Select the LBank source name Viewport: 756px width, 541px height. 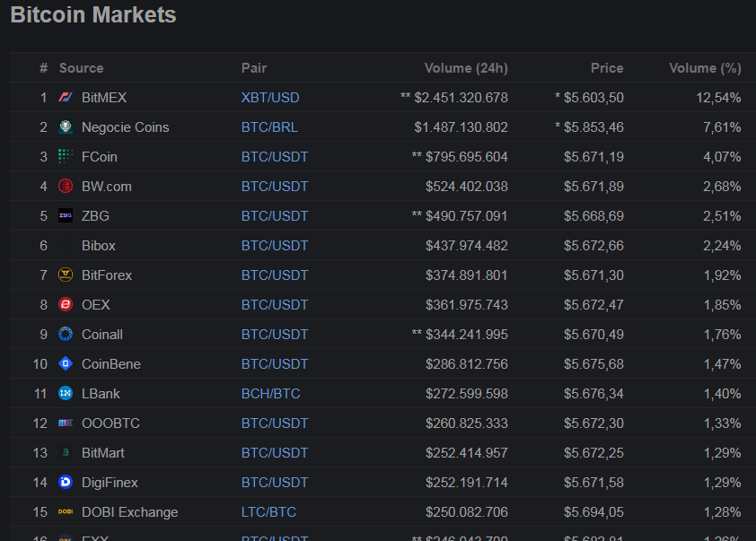(101, 394)
